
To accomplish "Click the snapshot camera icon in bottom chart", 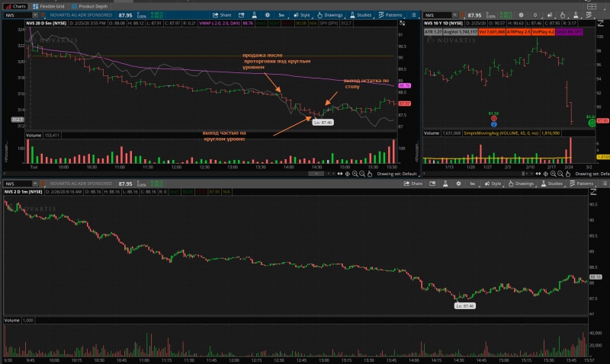I will pos(432,184).
